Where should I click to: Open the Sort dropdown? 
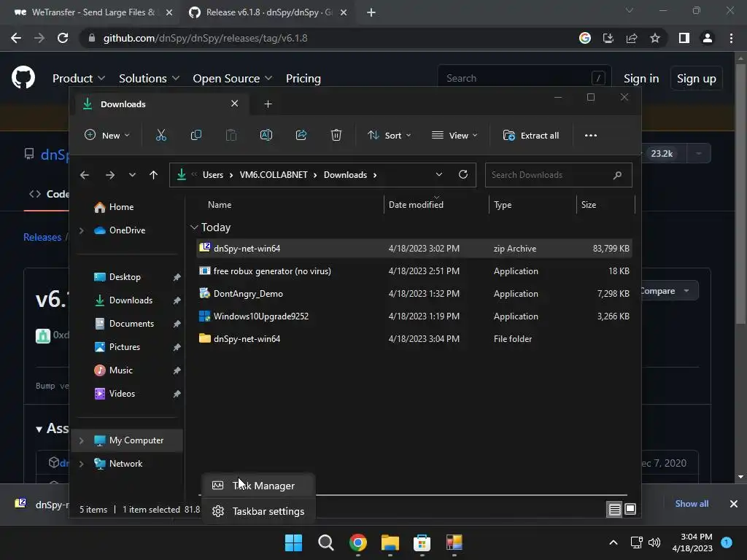coord(389,135)
